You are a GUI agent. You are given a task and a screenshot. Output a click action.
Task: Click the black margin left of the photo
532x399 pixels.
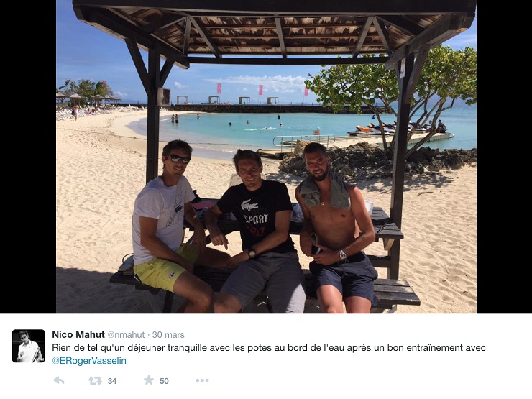tap(28, 157)
